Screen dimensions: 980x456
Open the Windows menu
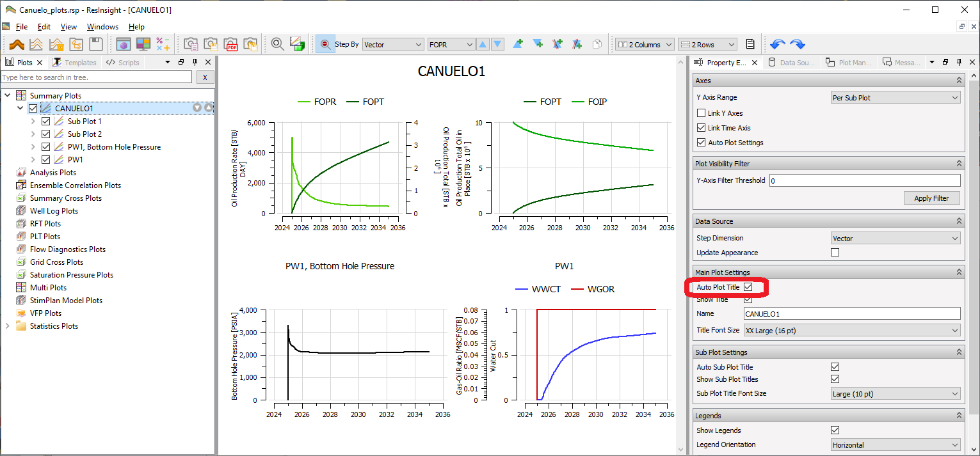pos(102,27)
